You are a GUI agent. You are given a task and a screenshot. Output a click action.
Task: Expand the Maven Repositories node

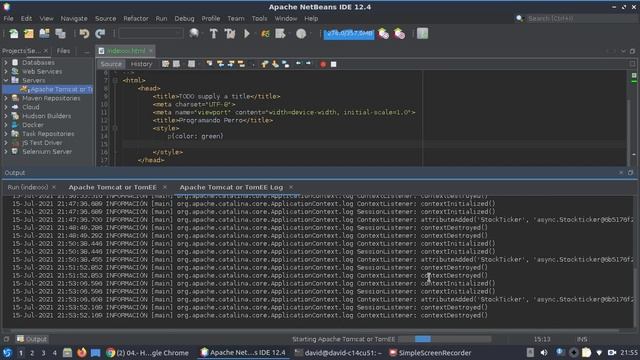point(6,98)
